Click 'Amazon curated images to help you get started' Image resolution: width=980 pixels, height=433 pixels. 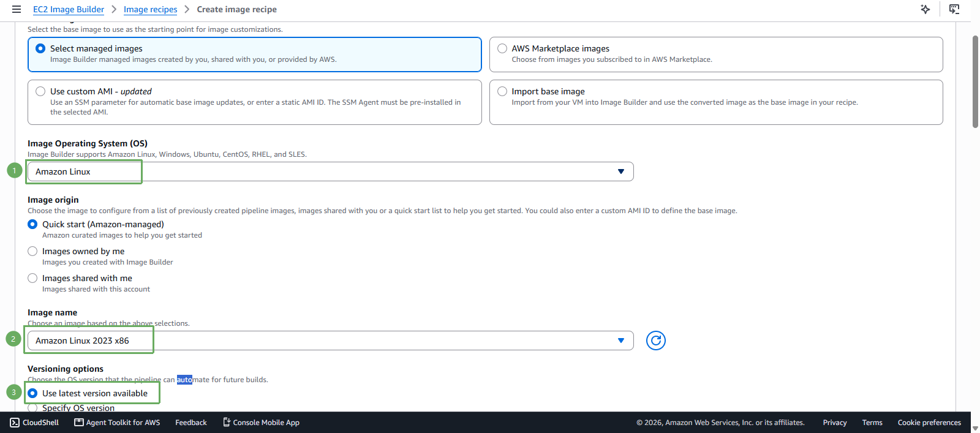point(122,235)
